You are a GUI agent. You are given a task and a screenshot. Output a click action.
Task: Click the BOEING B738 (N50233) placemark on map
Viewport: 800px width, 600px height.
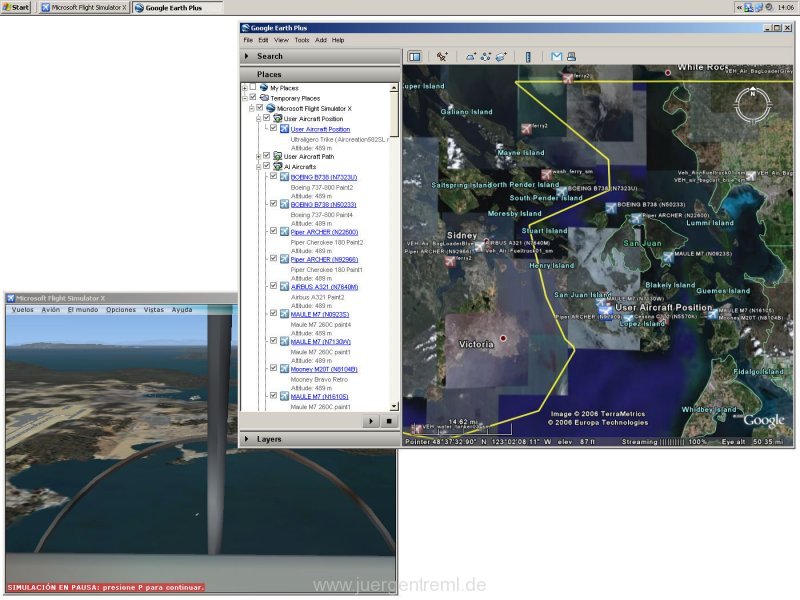click(x=611, y=208)
